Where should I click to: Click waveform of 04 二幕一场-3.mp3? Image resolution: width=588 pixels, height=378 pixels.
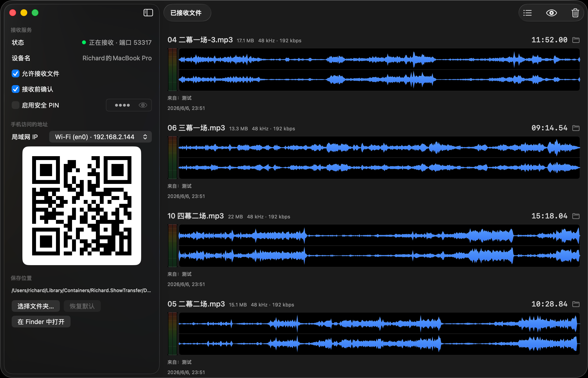coord(379,70)
